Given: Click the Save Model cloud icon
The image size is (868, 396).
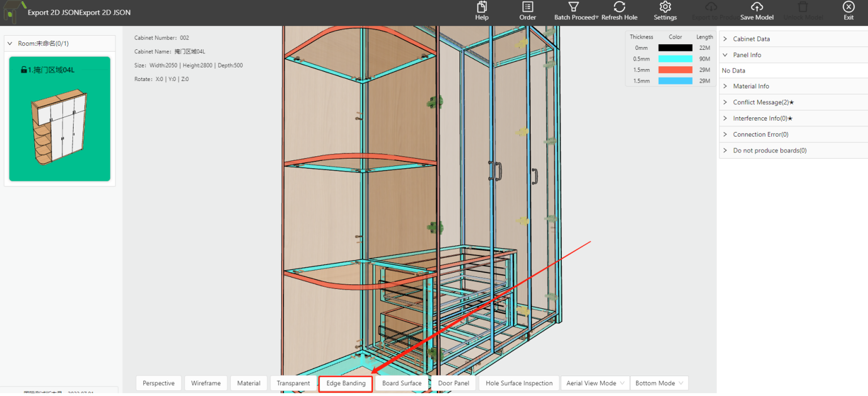Looking at the screenshot, I should coord(757,7).
